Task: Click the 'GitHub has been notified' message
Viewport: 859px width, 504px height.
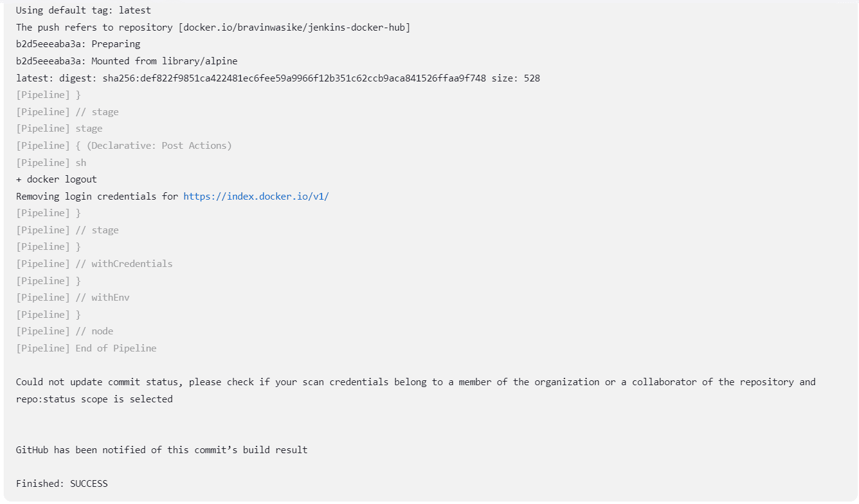Action: click(162, 450)
